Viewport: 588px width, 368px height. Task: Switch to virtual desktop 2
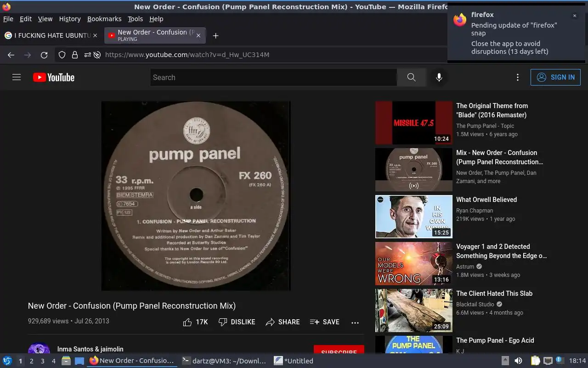pyautogui.click(x=31, y=361)
